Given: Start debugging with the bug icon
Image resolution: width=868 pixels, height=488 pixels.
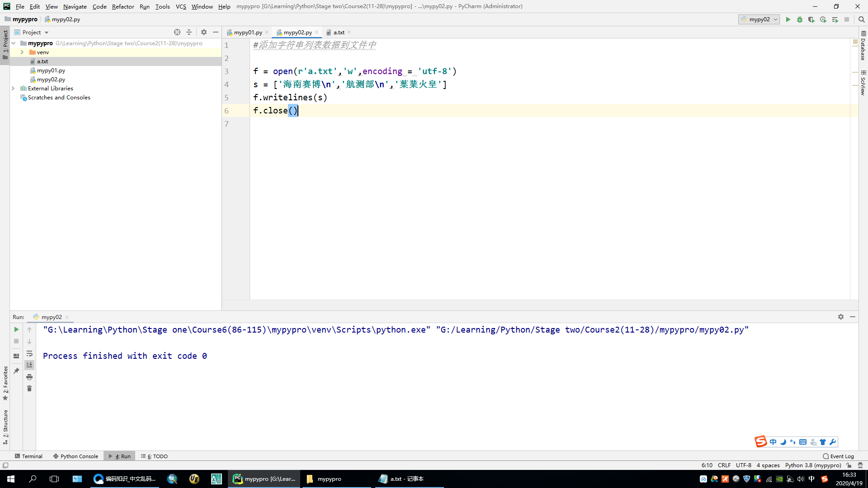Looking at the screenshot, I should coord(800,19).
